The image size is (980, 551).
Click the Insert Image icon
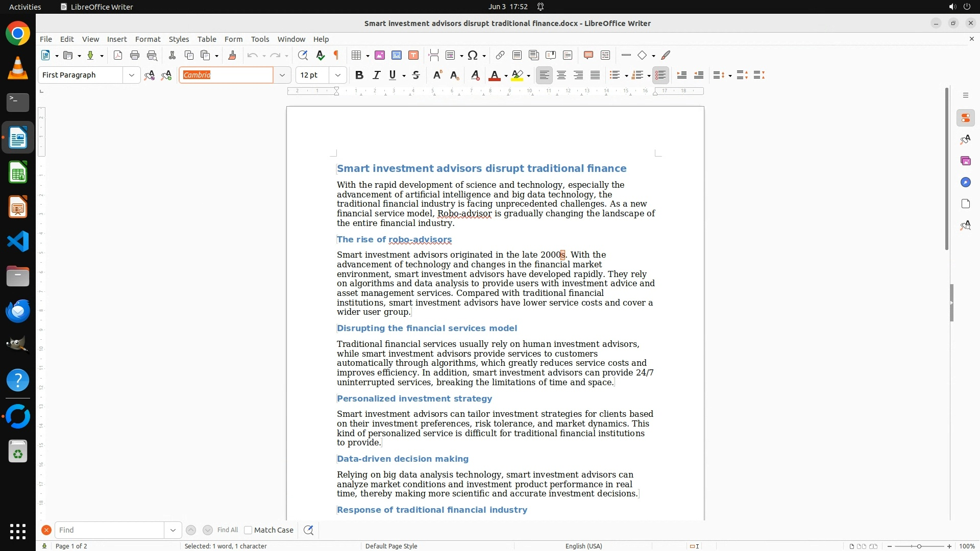(x=379, y=56)
